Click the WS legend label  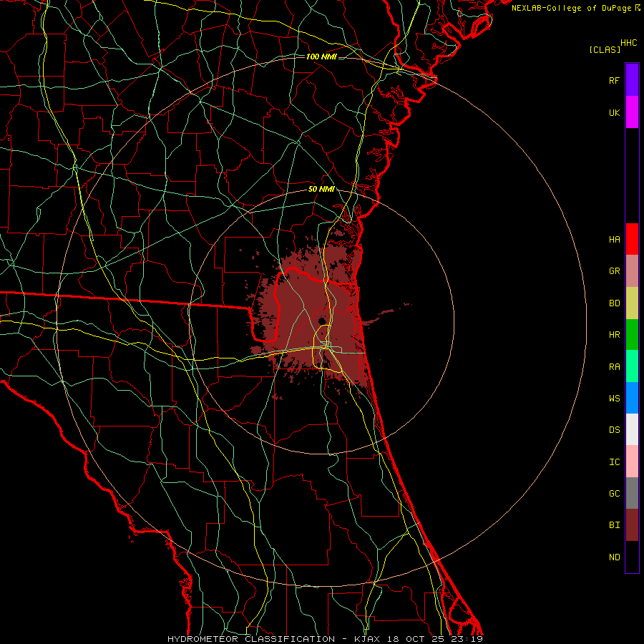point(614,399)
